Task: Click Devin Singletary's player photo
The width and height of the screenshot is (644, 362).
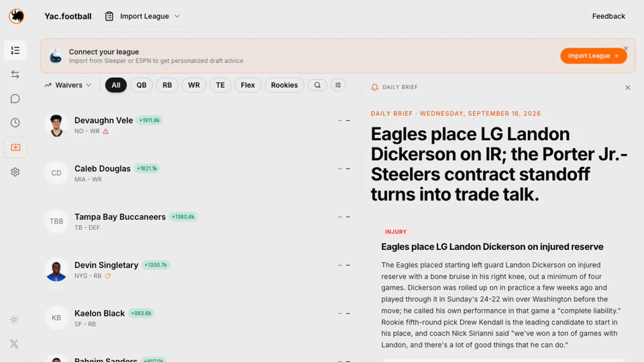Action: (56, 269)
